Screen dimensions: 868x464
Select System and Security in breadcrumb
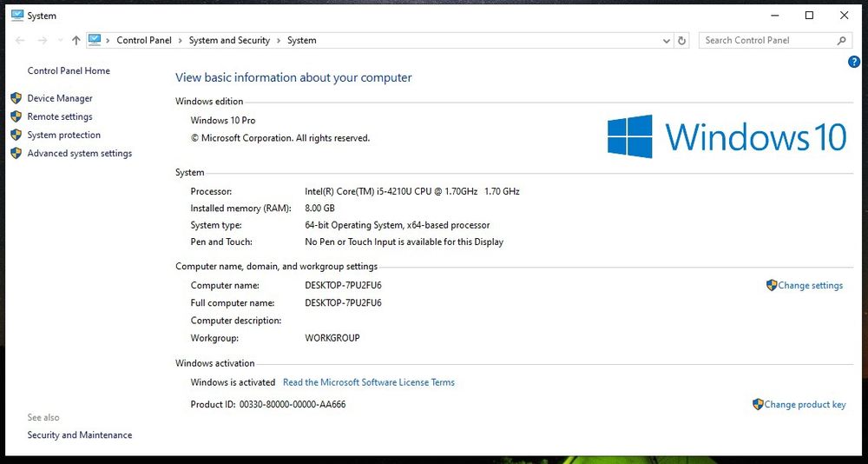[x=229, y=41]
